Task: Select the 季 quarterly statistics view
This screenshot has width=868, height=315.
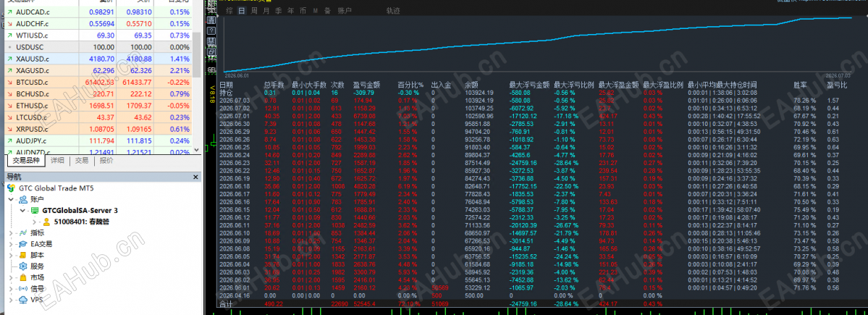Action: click(279, 11)
